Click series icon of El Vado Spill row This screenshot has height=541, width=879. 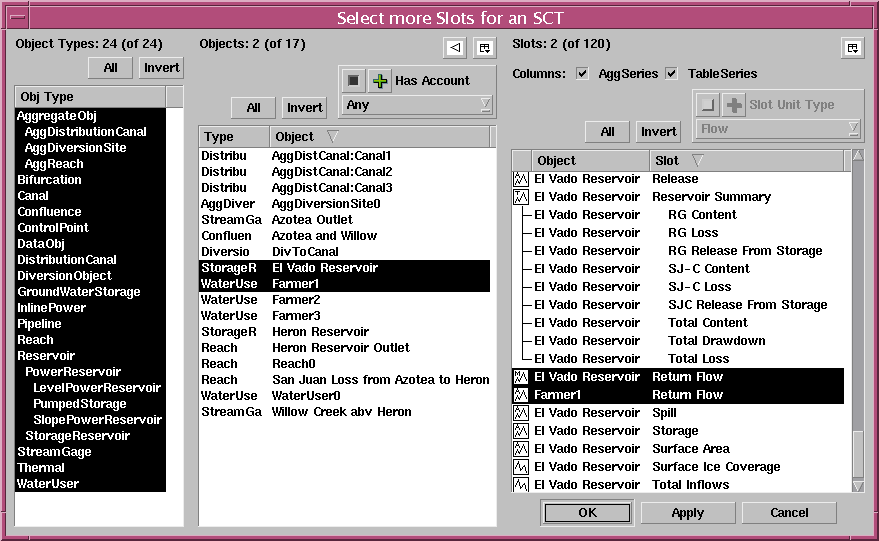[x=521, y=413]
